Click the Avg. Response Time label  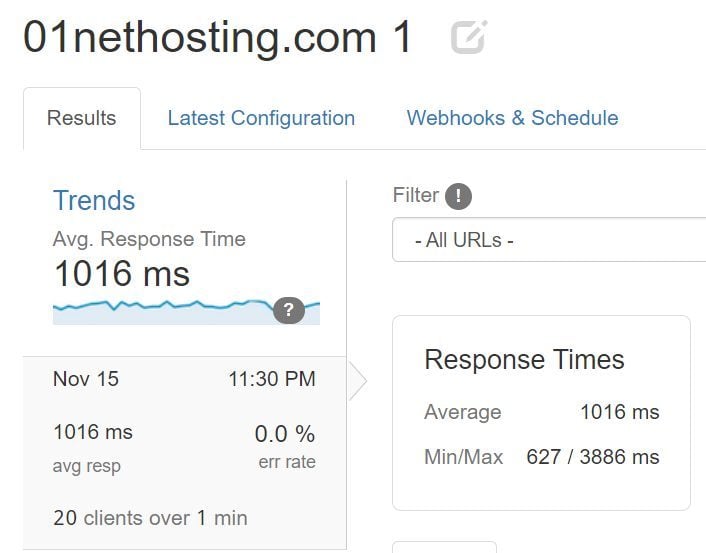click(149, 239)
